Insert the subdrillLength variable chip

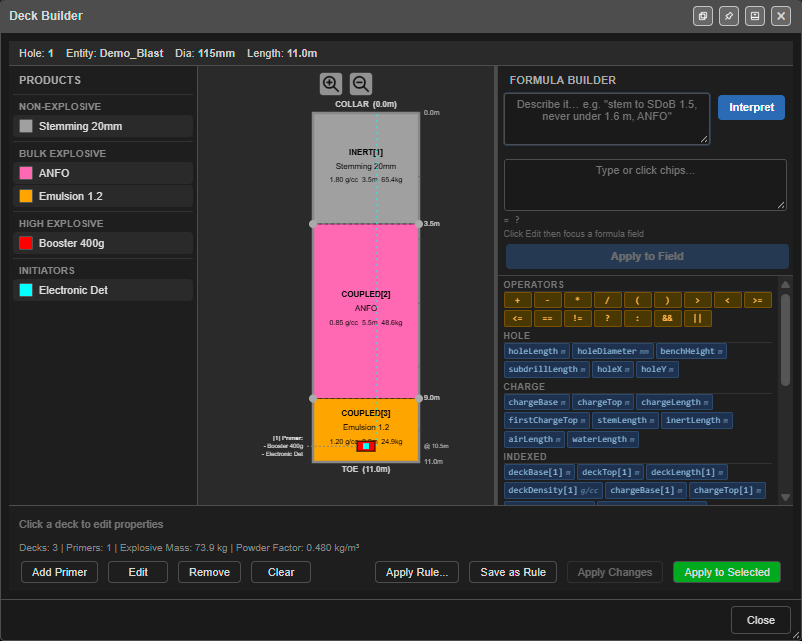pyautogui.click(x=546, y=369)
